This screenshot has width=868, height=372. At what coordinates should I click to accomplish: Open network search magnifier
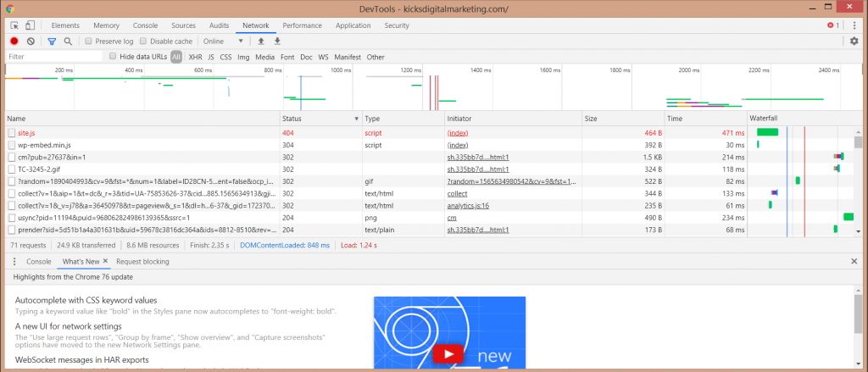(68, 41)
